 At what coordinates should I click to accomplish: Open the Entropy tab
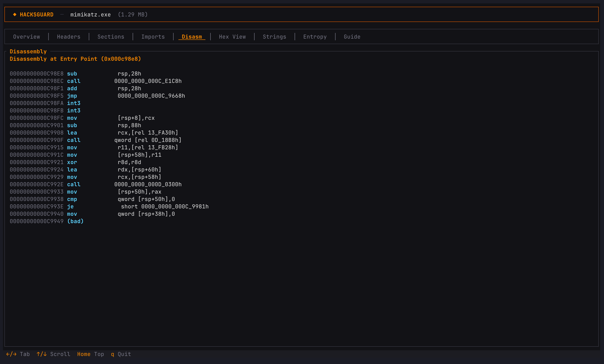coord(315,37)
